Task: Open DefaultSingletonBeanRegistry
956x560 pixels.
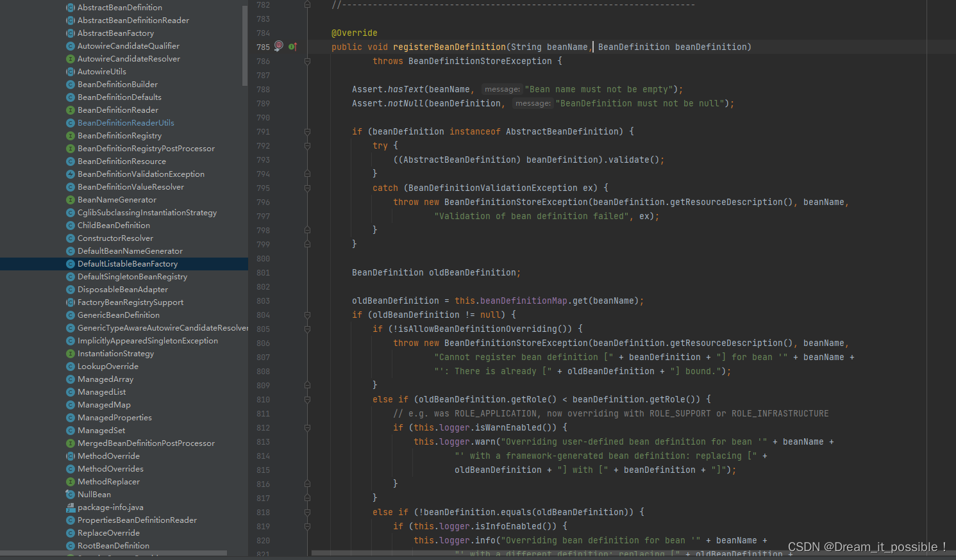Action: 132,277
